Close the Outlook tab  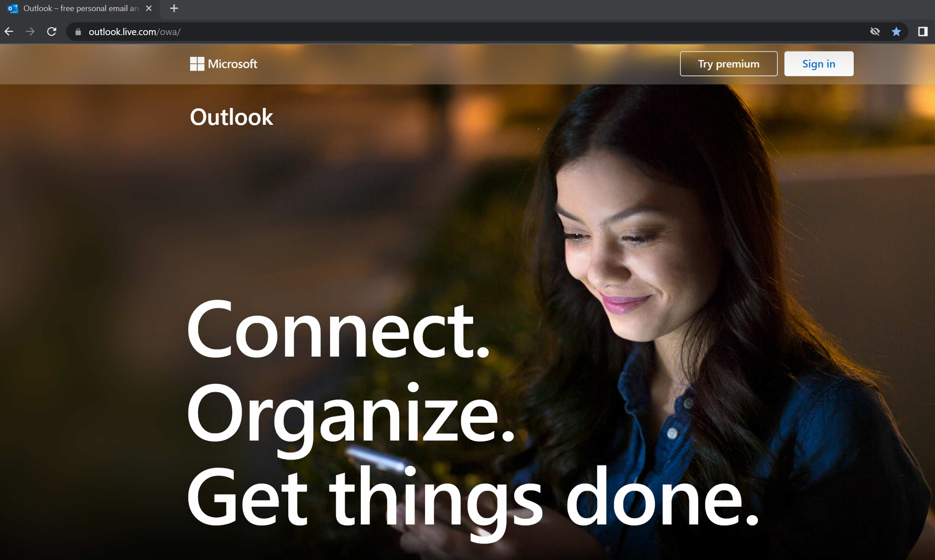(x=149, y=8)
